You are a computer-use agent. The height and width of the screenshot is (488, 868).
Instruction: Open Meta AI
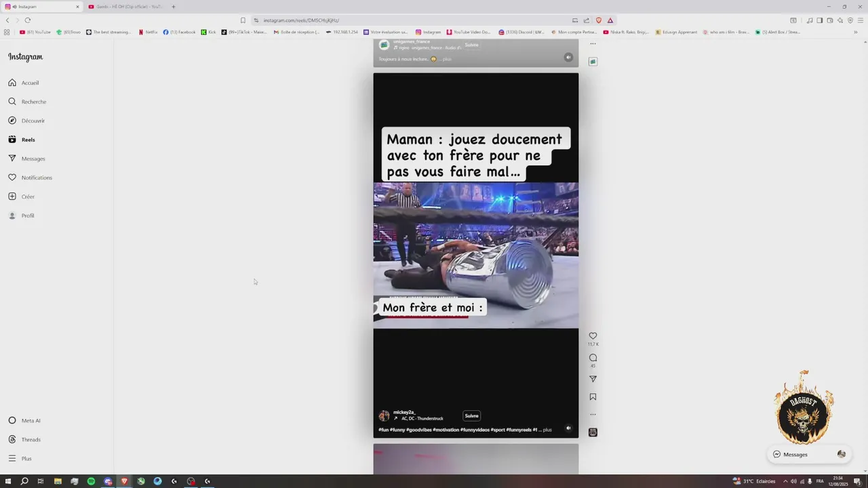pyautogui.click(x=24, y=420)
